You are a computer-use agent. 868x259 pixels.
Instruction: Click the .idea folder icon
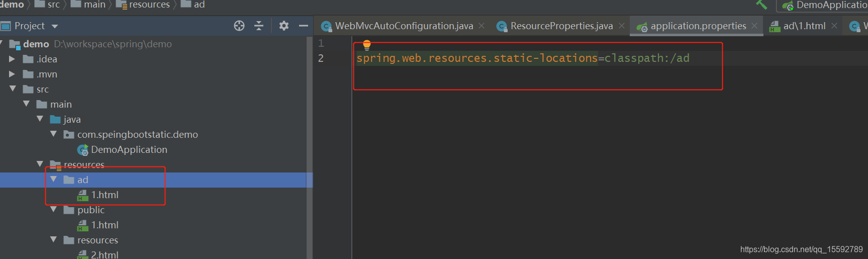click(29, 59)
